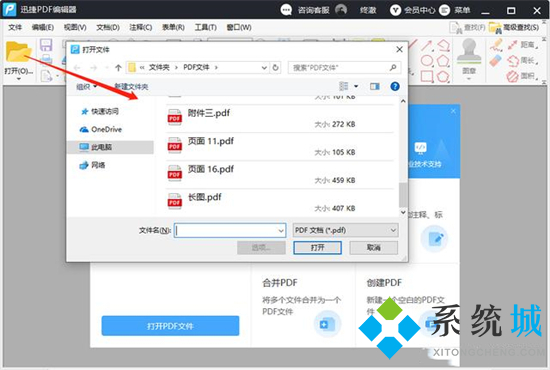Click the stamp tool icon
Screen dimensions: 550x370
point(469,51)
